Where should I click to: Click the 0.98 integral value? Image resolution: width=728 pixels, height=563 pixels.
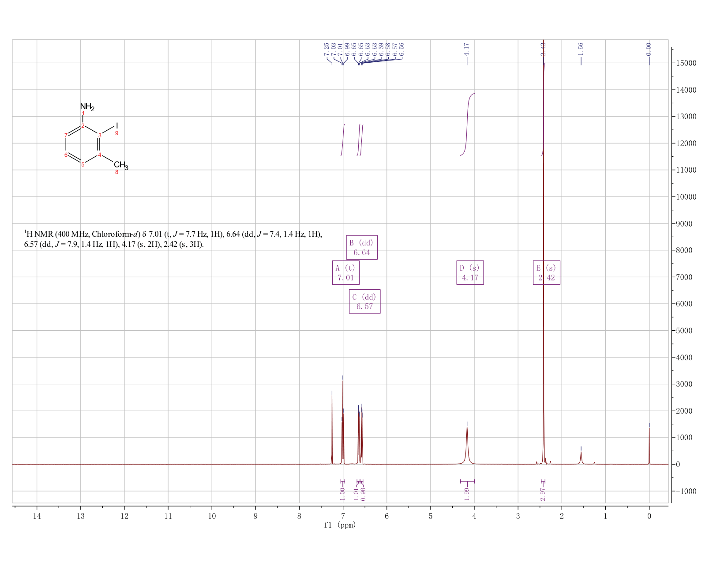pos(363,495)
